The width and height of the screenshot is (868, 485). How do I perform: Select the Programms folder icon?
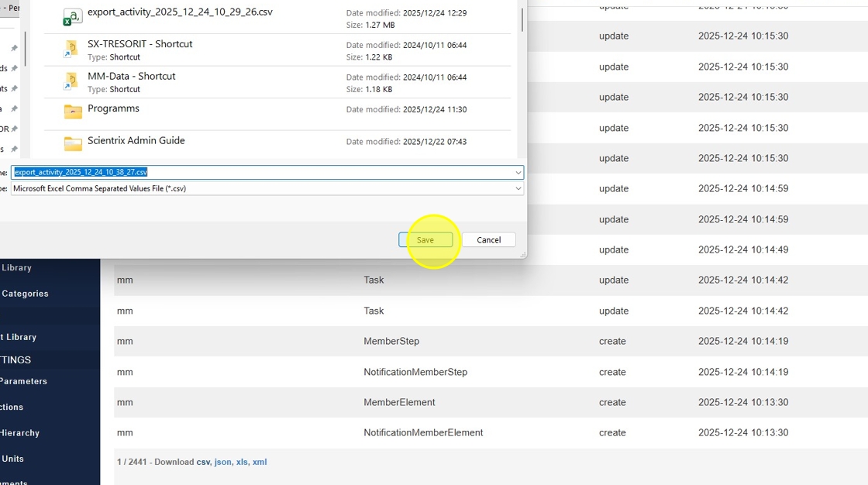[x=73, y=112]
